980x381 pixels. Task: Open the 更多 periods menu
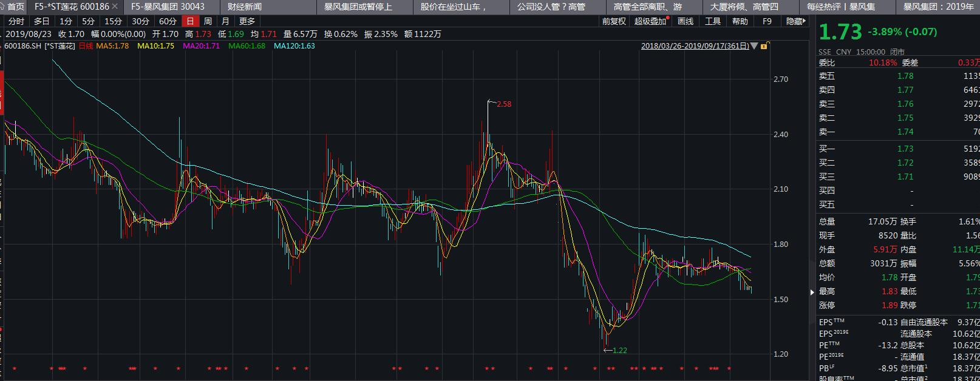tap(247, 21)
